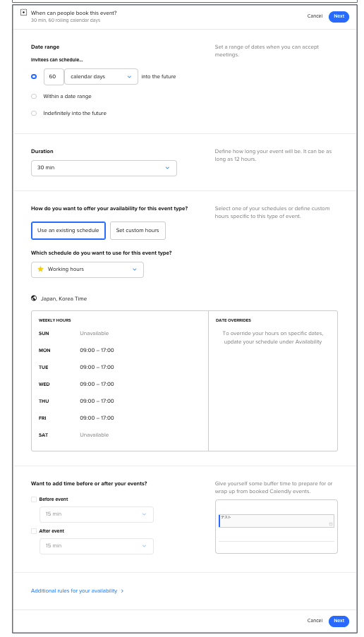The image size is (364, 637).
Task: Click the small icon in the preview event block
Action: tap(331, 524)
